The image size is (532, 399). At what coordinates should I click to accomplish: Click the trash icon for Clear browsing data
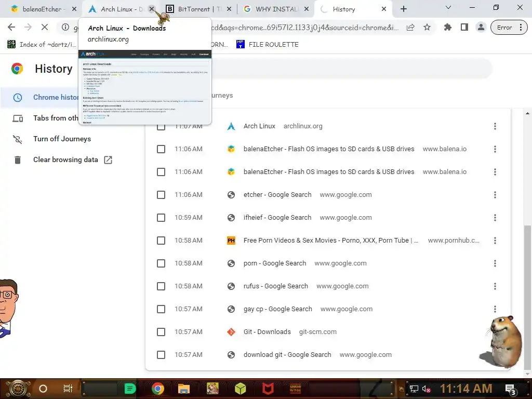(18, 160)
